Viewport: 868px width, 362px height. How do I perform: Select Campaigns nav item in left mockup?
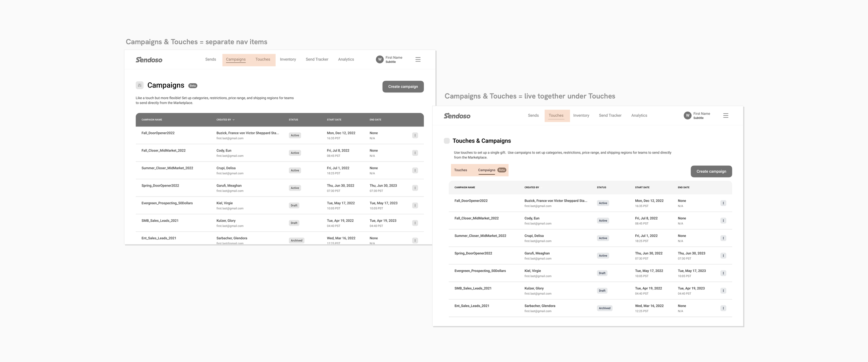pos(236,59)
